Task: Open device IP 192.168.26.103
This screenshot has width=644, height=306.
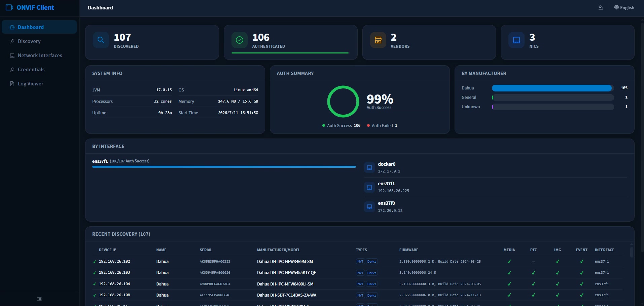Action: [x=114, y=273]
